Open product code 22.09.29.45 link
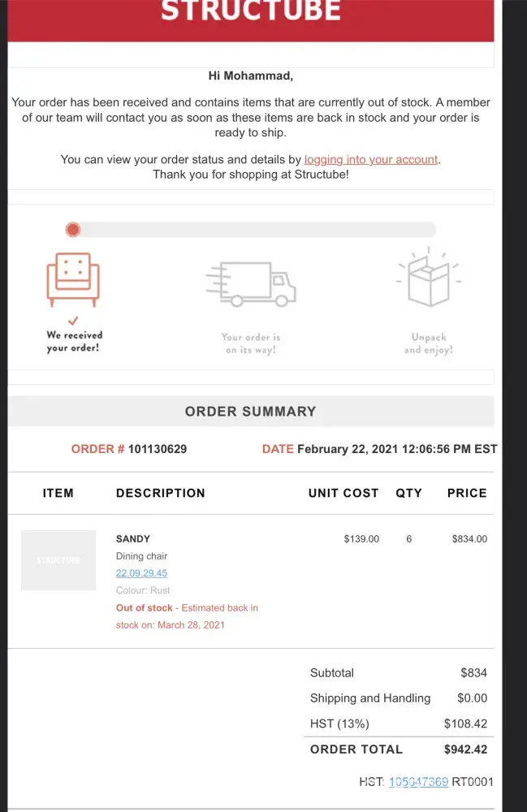This screenshot has height=812, width=527. click(141, 573)
